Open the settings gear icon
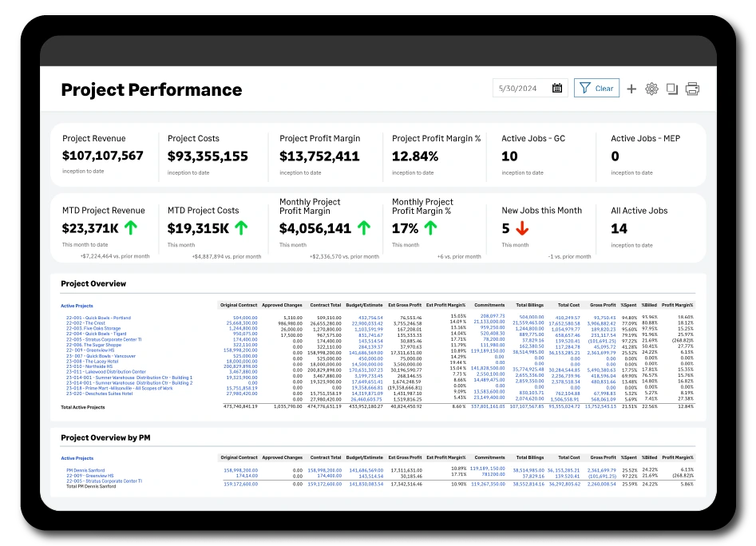This screenshot has width=756, height=546. 651,89
